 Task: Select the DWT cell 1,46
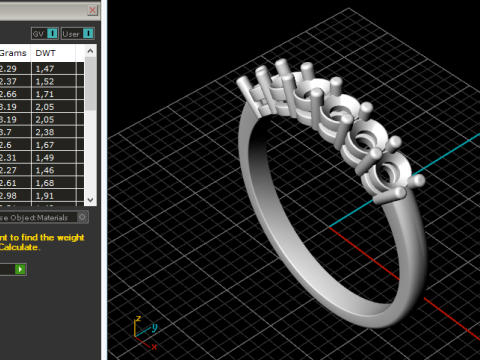[x=54, y=170]
